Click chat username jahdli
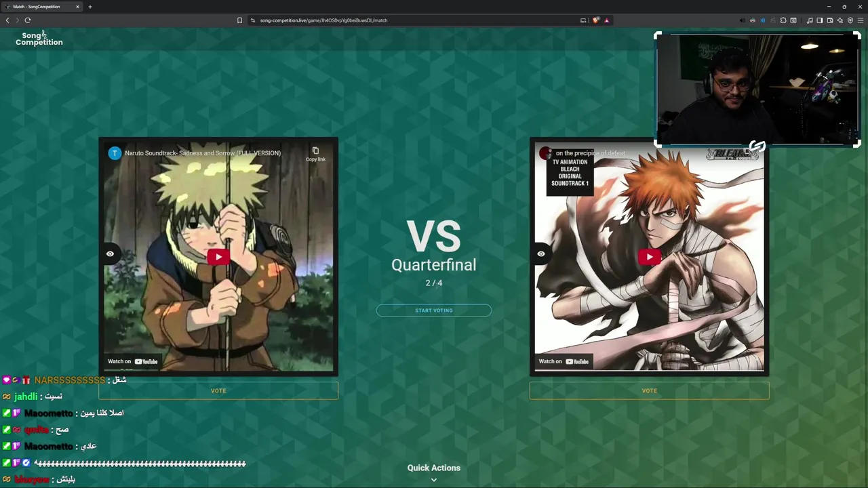The width and height of the screenshot is (868, 488). (26, 396)
